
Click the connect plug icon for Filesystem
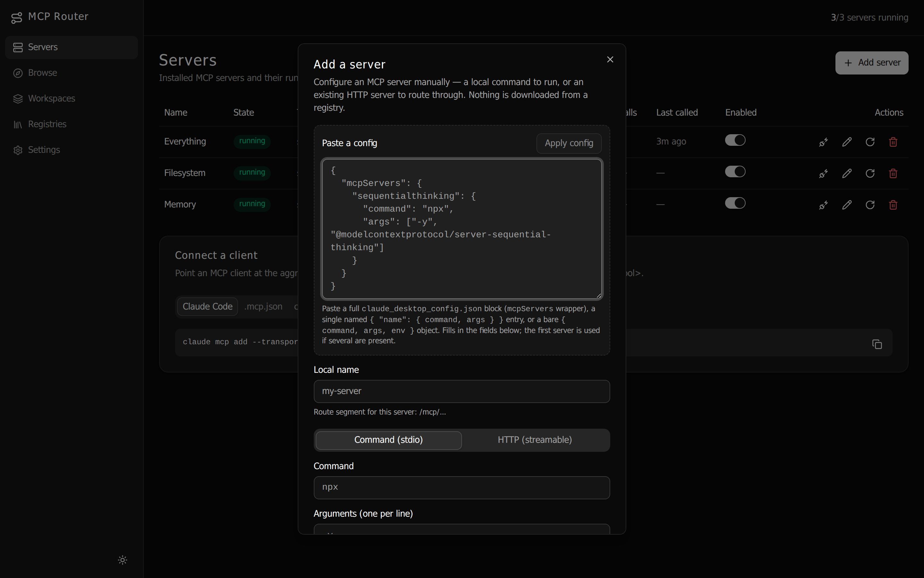(824, 173)
